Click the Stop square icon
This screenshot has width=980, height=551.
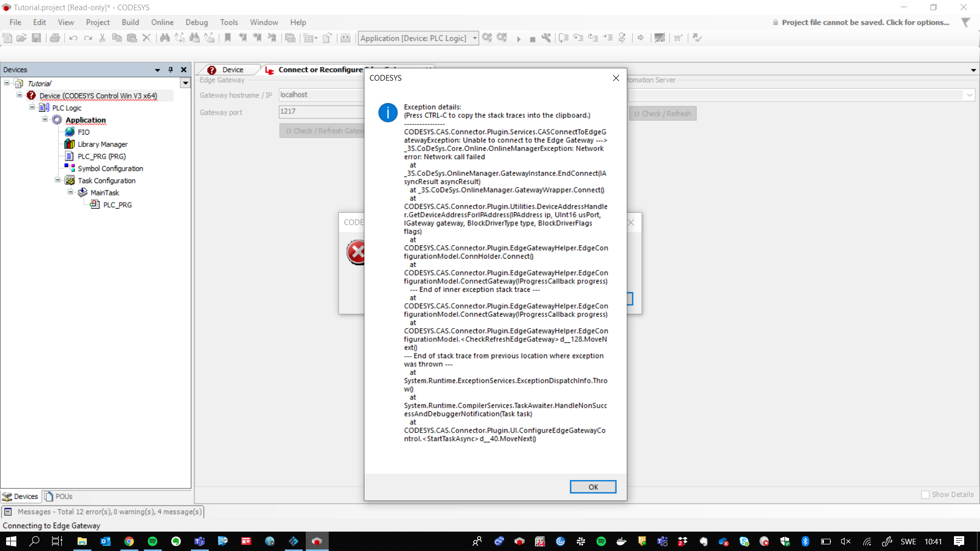tap(532, 39)
